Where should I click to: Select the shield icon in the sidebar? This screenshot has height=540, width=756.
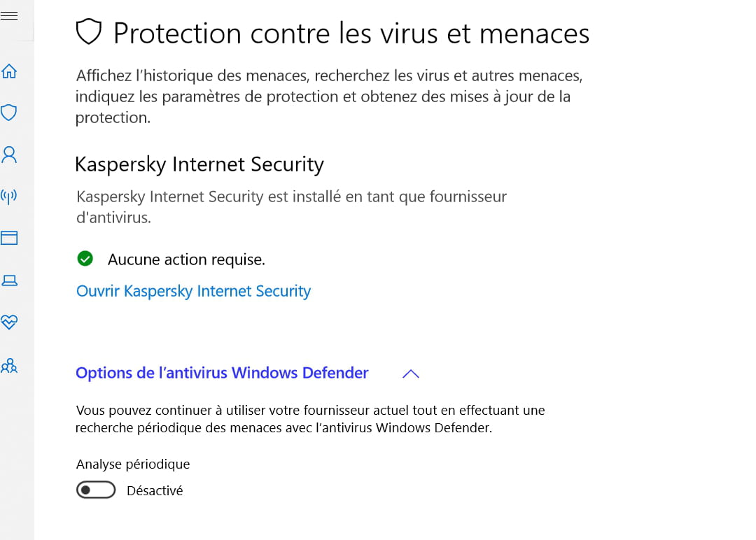(9, 113)
